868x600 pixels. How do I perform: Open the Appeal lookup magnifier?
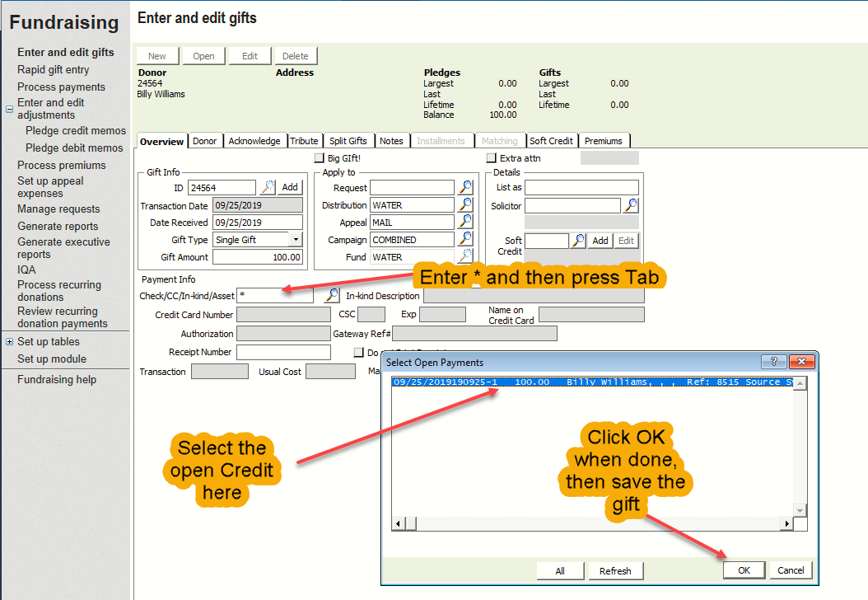click(466, 223)
